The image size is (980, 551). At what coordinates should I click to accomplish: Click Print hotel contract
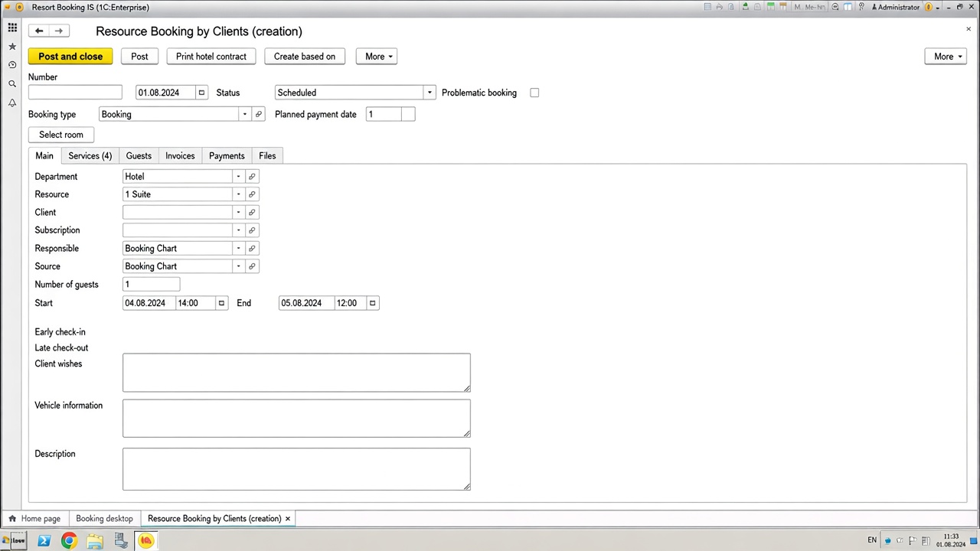point(211,57)
